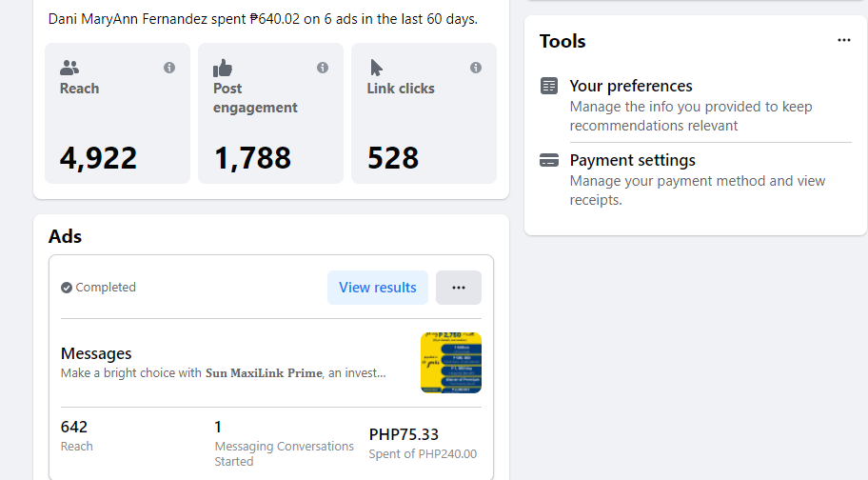
Task: Click the Payment settings card icon
Action: click(549, 160)
